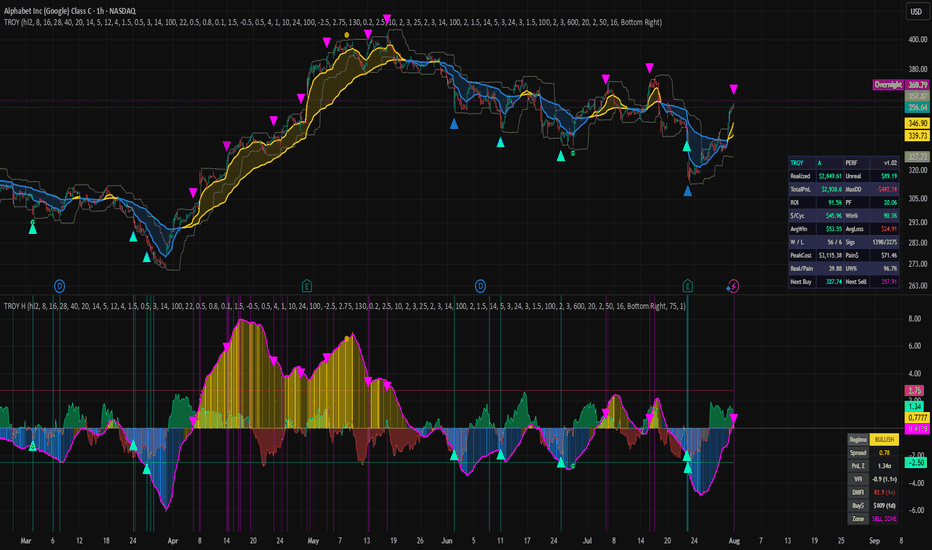932x550 pixels.
Task: Click the 263.00 price axis label
Action: [x=918, y=286]
